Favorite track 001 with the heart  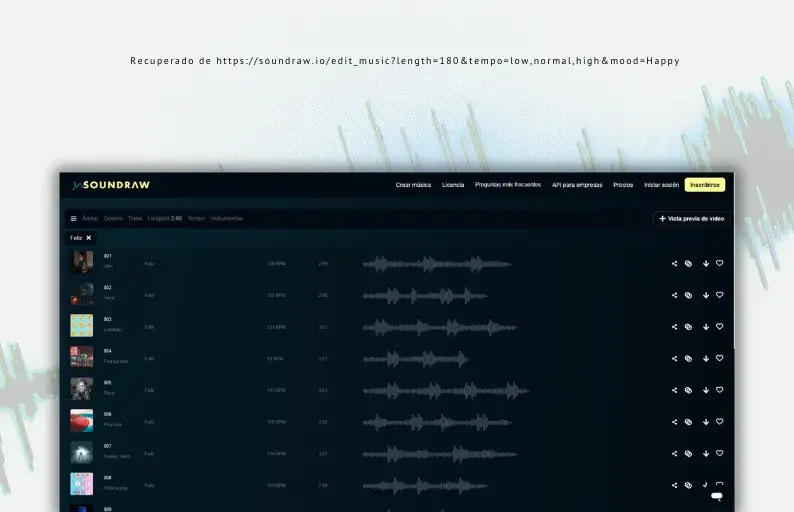(720, 263)
